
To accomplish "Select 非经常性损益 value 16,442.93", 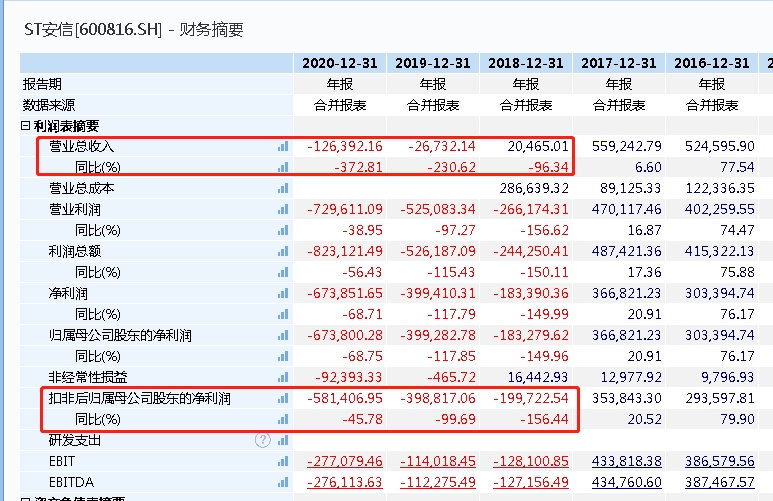I will [x=538, y=377].
